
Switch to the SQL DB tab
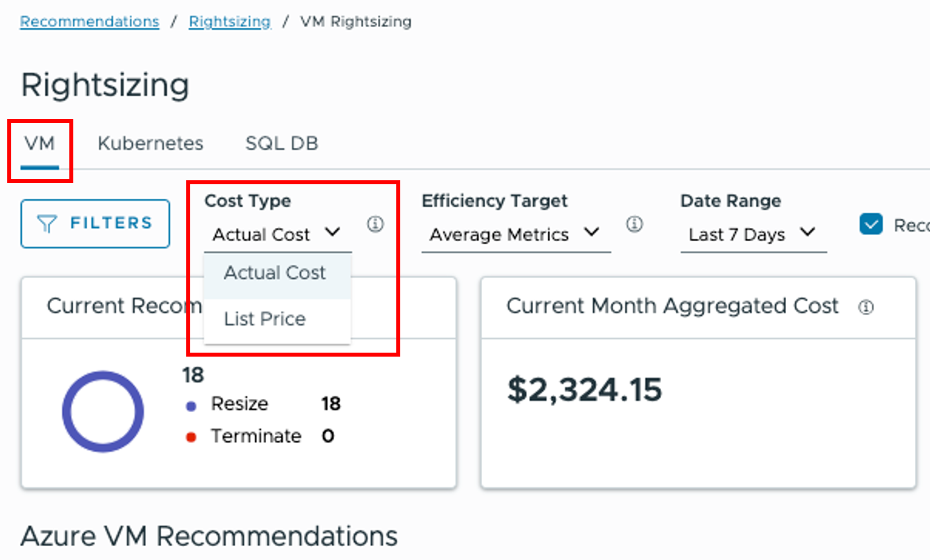click(282, 143)
